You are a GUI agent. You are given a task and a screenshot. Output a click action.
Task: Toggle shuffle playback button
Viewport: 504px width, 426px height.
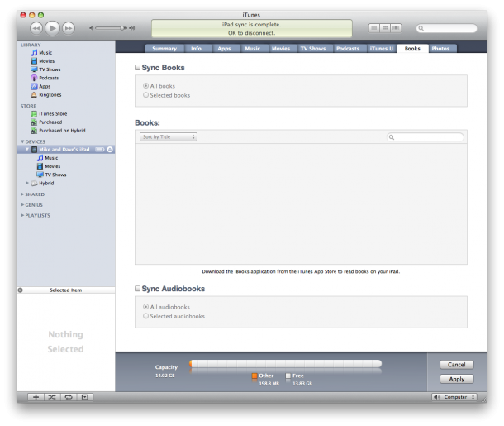coord(52,397)
